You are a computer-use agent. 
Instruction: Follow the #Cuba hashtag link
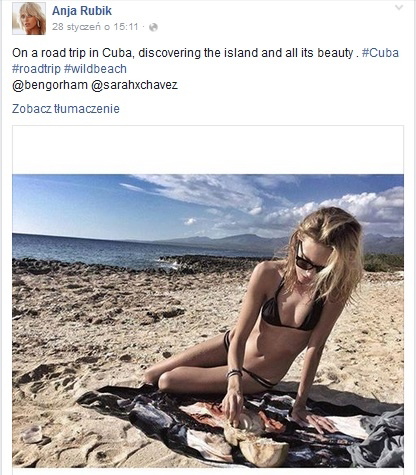[380, 53]
